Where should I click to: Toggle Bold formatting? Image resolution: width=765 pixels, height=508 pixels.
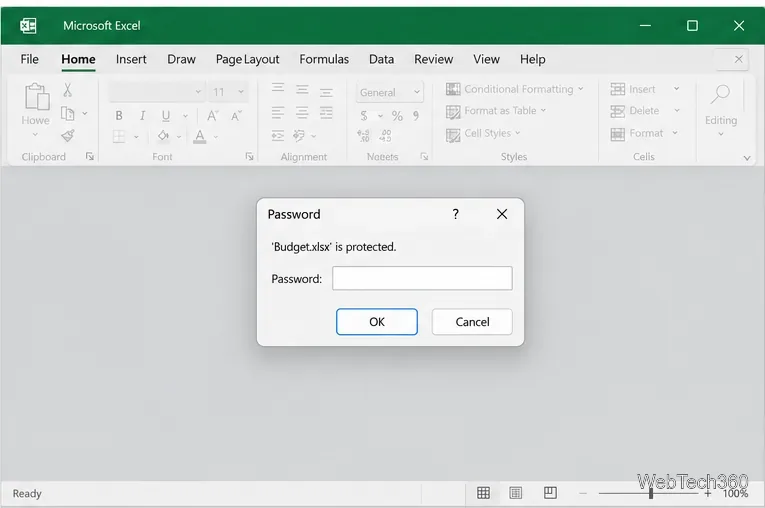(x=119, y=116)
